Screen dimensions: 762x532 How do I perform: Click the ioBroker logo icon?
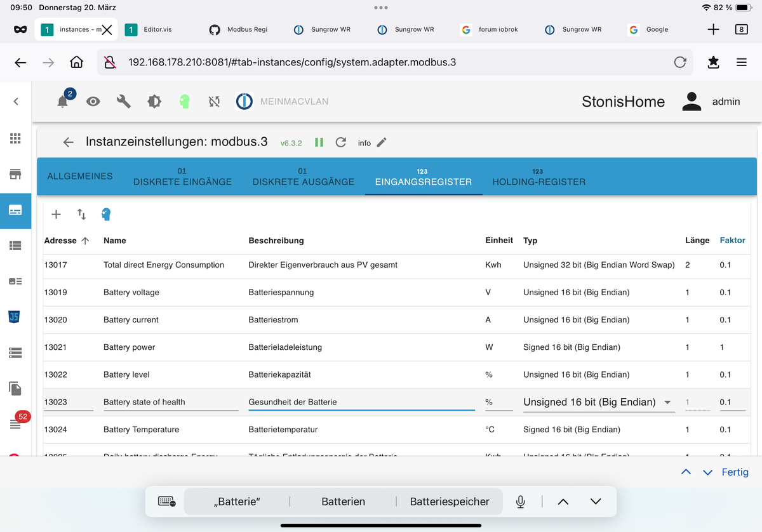[244, 102]
